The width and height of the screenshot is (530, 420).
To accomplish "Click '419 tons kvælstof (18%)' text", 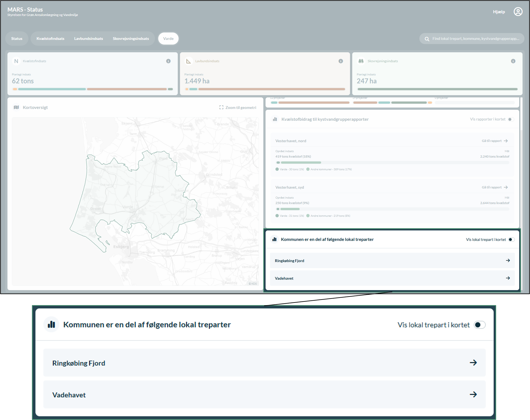I will click(293, 156).
